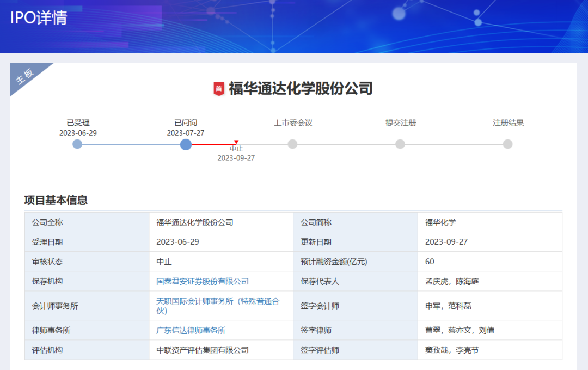Click the 已问询 stage label
The height and width of the screenshot is (370, 588).
pyautogui.click(x=186, y=123)
